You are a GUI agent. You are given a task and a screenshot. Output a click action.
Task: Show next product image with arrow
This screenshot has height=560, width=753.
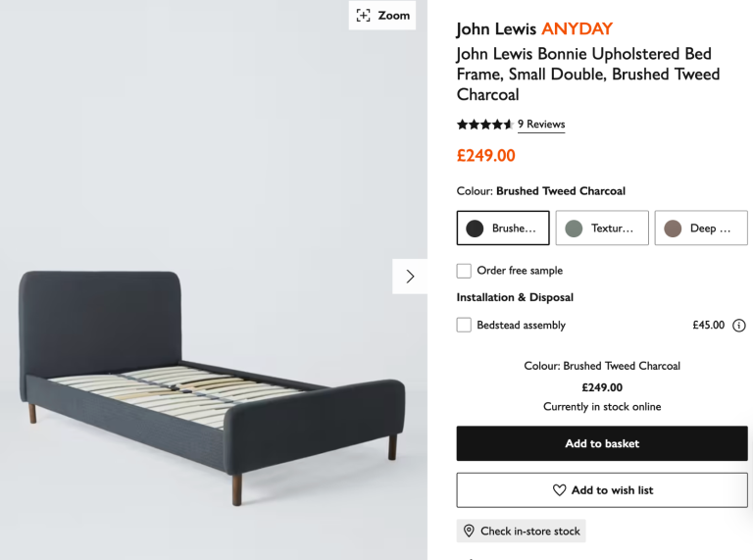tap(410, 277)
